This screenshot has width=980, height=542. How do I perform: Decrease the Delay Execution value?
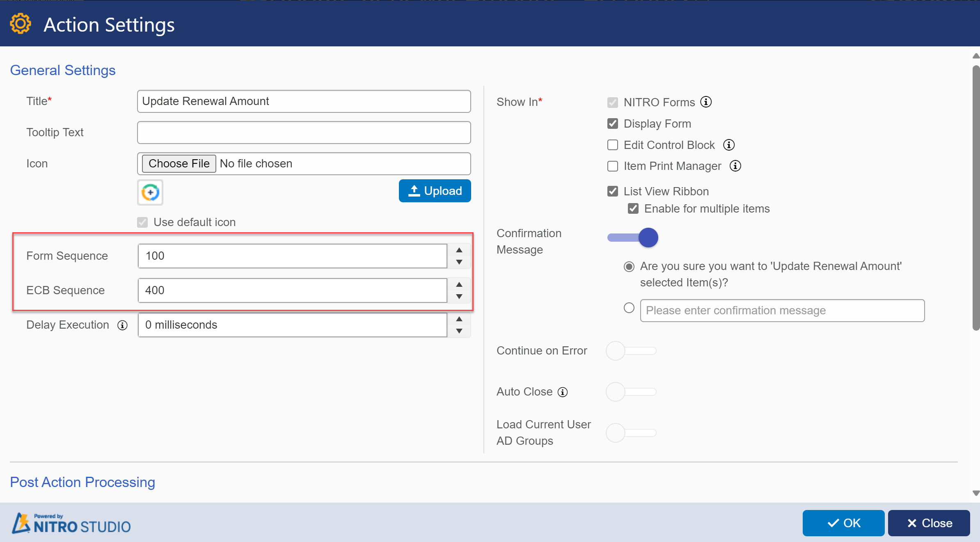pos(459,331)
